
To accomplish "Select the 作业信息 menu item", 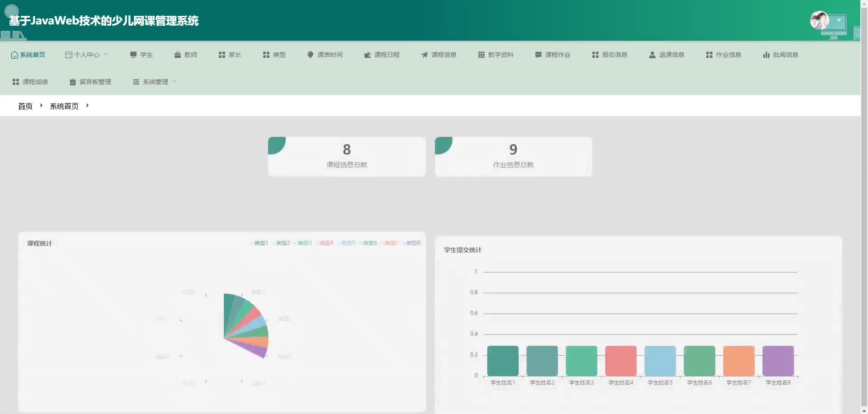I will tap(724, 55).
